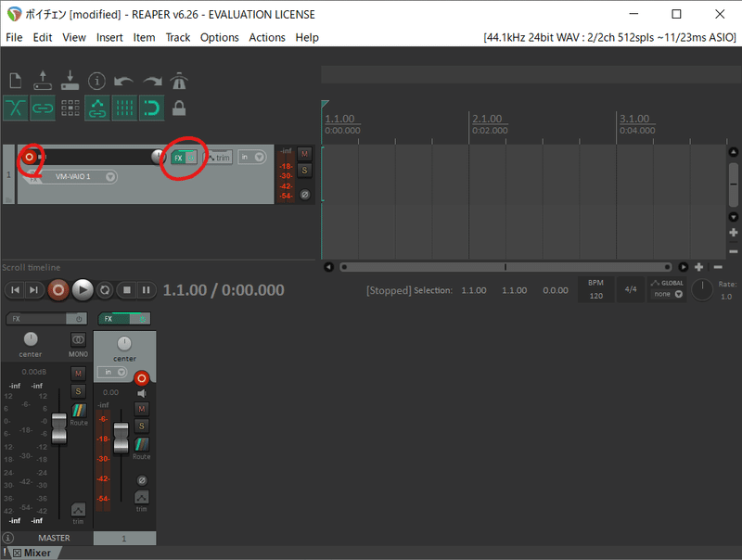Toggle auto-crossfade toolbar button

click(16, 108)
